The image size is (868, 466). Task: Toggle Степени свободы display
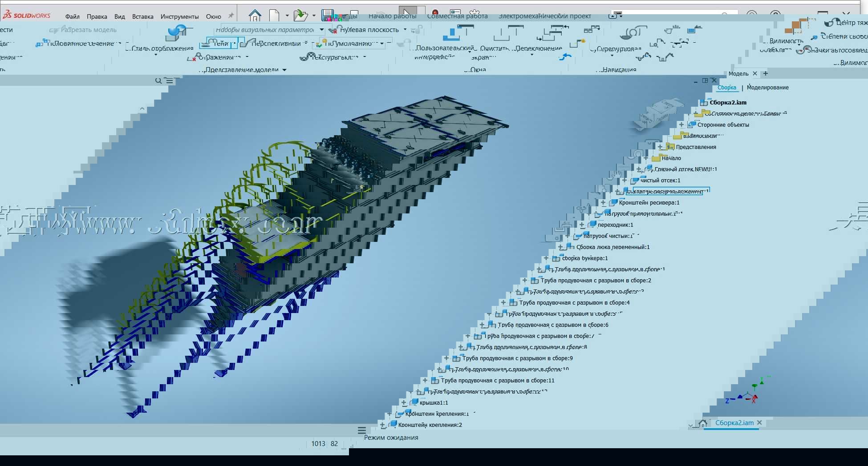(x=839, y=36)
